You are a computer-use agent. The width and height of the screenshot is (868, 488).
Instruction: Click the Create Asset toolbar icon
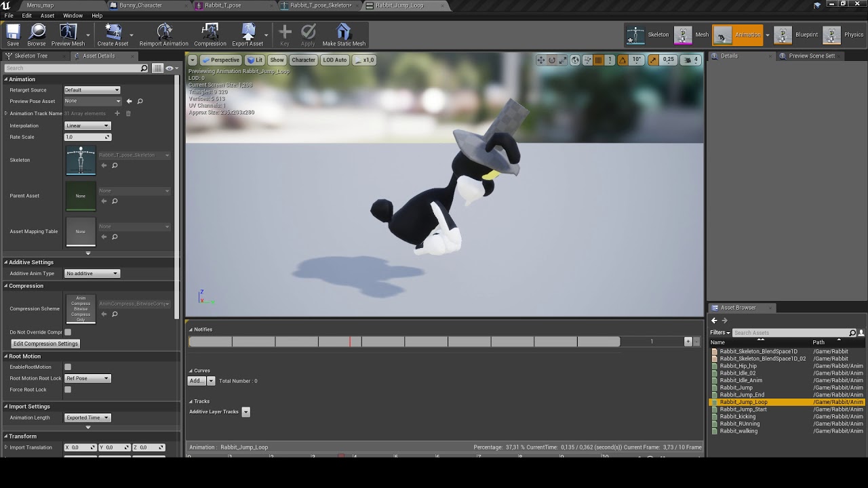pyautogui.click(x=113, y=35)
